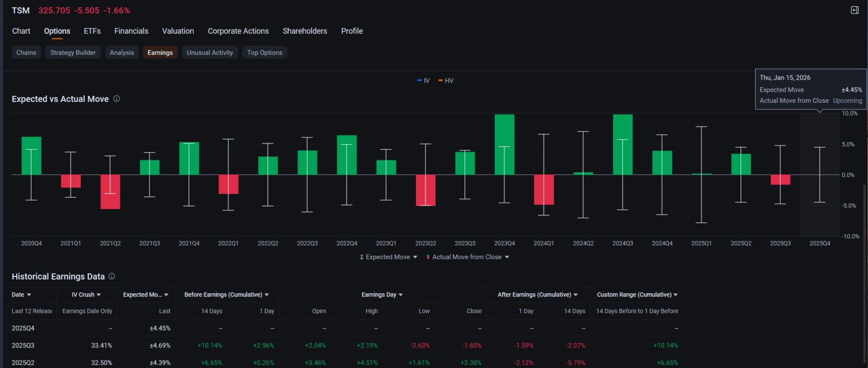Open the Earnings Day column dropdown
Viewport: 868px width, 368px height.
(x=401, y=295)
